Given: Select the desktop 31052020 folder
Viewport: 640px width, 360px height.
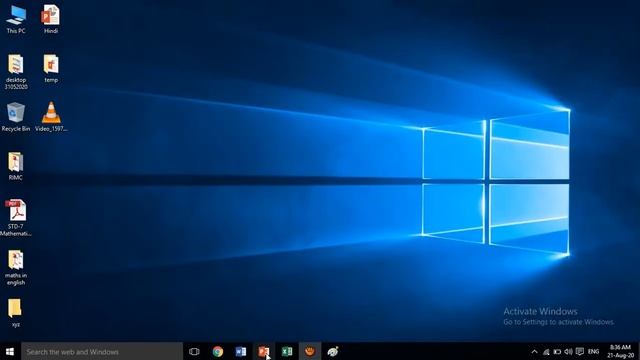Looking at the screenshot, I should click(x=16, y=72).
